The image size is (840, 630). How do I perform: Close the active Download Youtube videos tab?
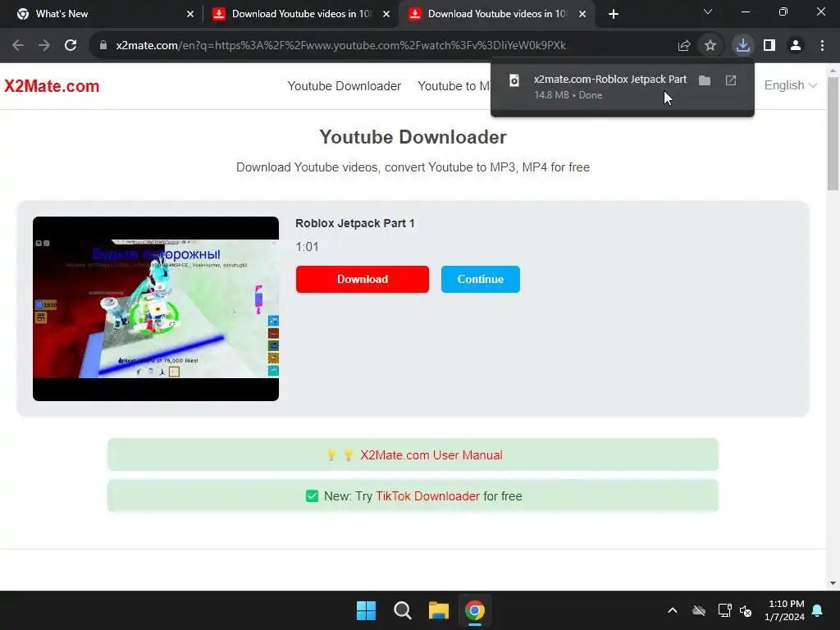pos(582,14)
